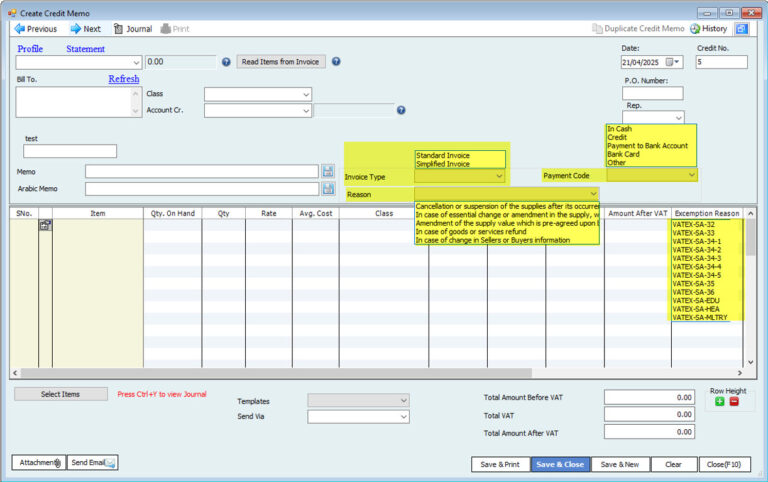
Task: Click the Refresh link above Bill To
Action: 123,79
